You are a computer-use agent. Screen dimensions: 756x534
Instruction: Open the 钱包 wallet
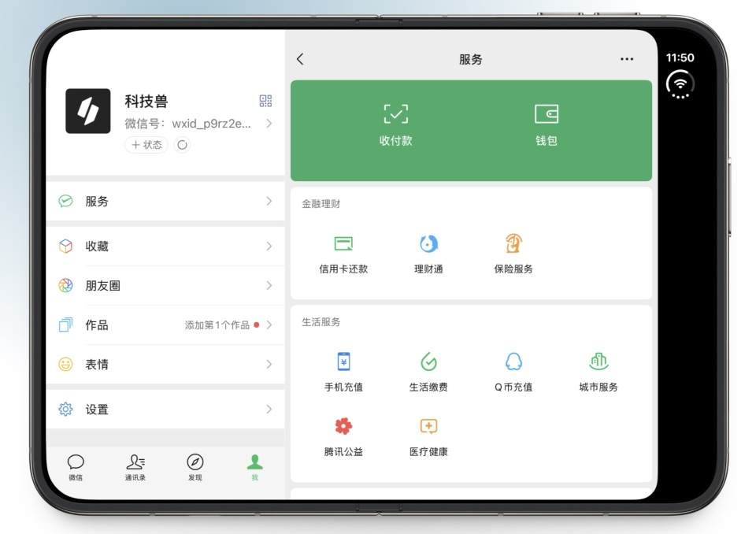pos(547,125)
